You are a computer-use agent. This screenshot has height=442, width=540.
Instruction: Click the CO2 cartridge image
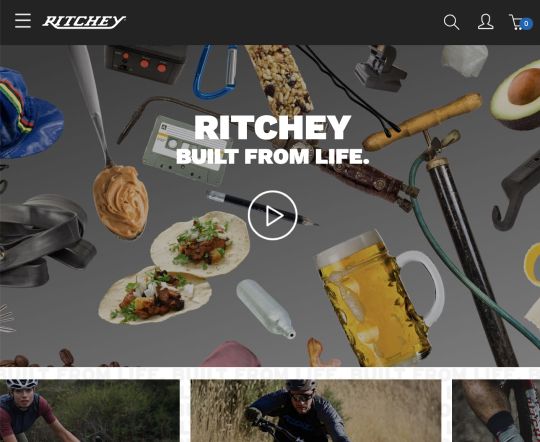point(265,309)
